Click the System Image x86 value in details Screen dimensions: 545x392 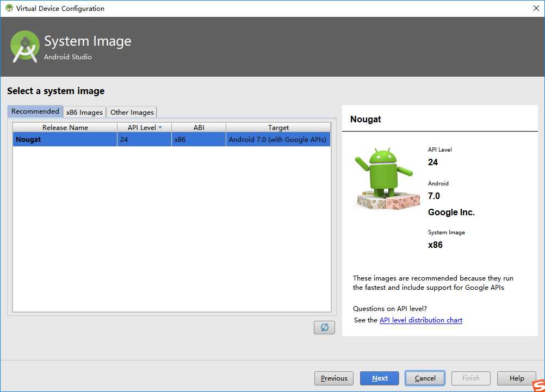pos(435,245)
